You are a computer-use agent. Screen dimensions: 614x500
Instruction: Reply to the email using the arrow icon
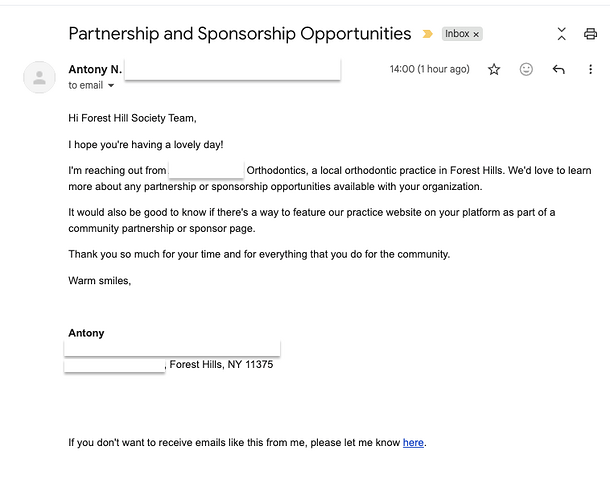click(558, 70)
